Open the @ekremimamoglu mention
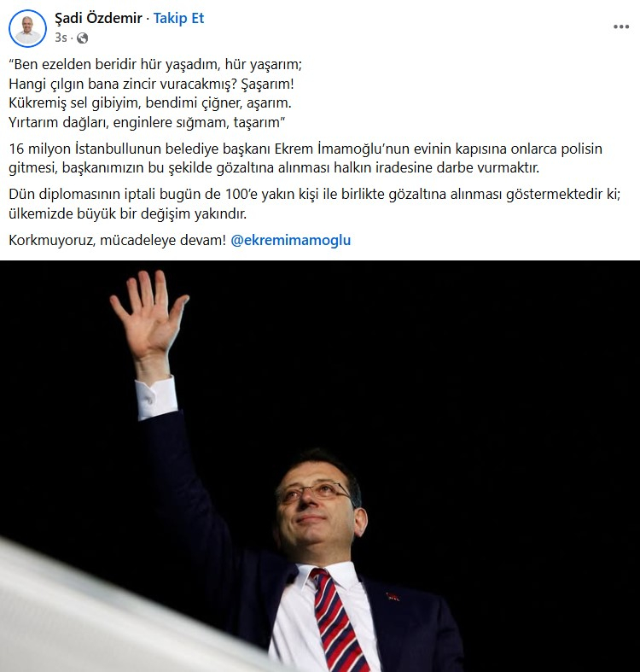Image resolution: width=640 pixels, height=672 pixels. 290,240
